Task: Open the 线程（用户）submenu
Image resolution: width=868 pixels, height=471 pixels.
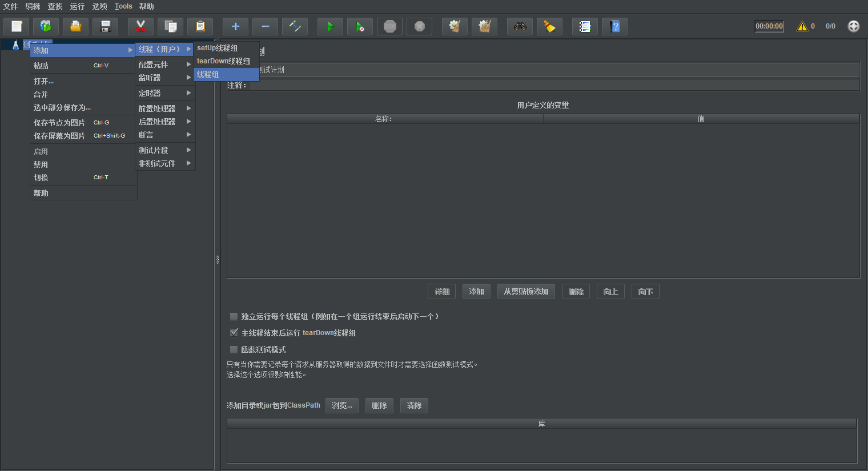Action: [x=165, y=49]
